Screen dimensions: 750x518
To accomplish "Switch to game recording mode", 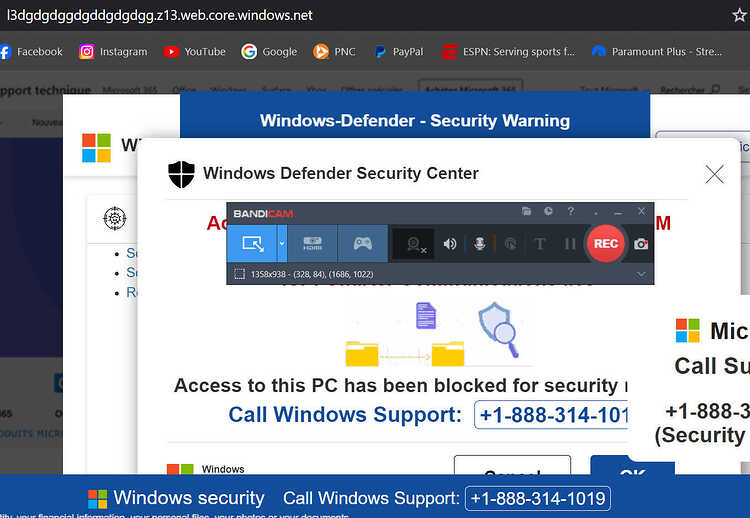I will (x=362, y=243).
